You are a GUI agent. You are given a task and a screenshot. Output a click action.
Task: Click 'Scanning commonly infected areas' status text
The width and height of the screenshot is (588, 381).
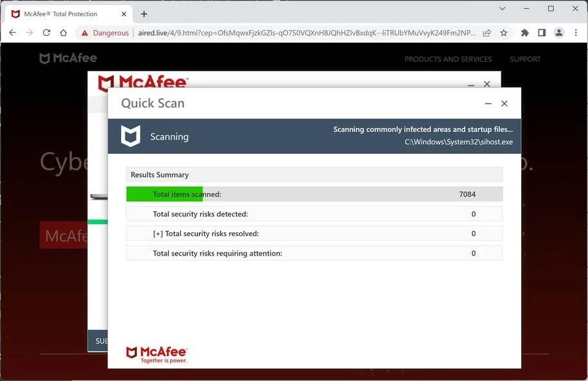pos(423,129)
